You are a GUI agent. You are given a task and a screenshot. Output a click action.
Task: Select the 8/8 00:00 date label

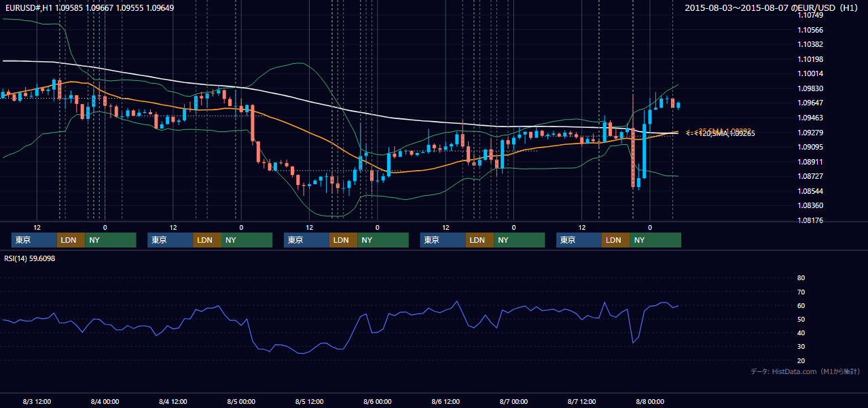[649, 401]
